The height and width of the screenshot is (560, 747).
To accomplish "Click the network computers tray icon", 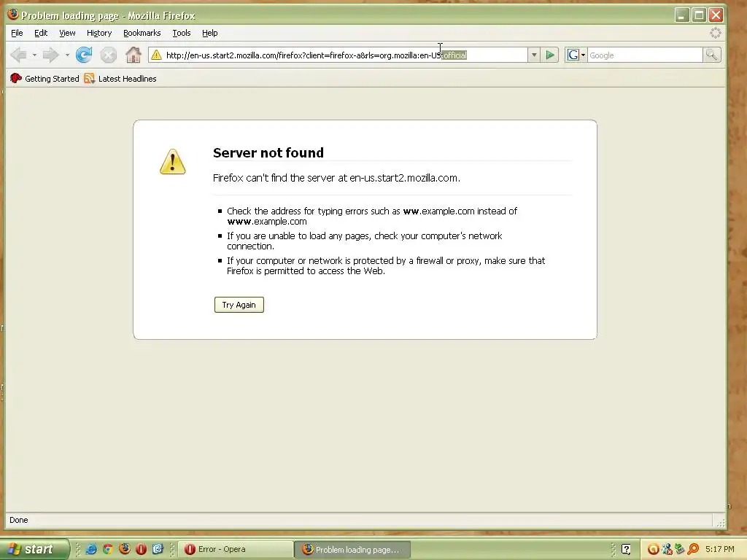I will point(667,549).
